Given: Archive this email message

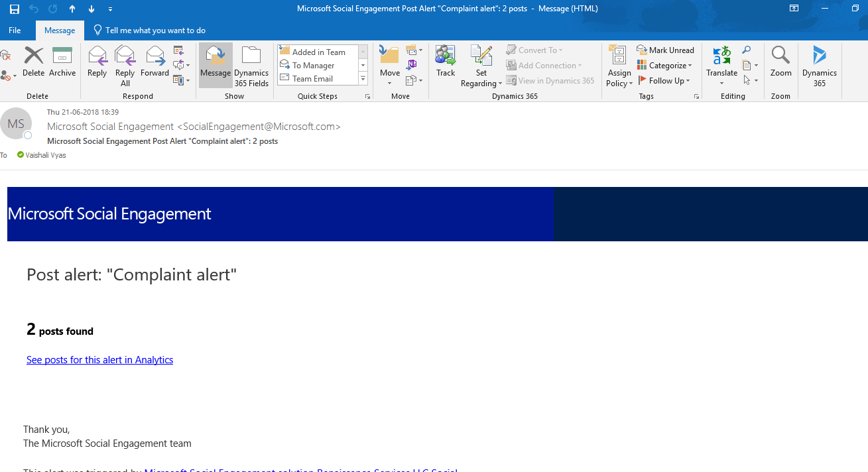Looking at the screenshot, I should [62, 63].
